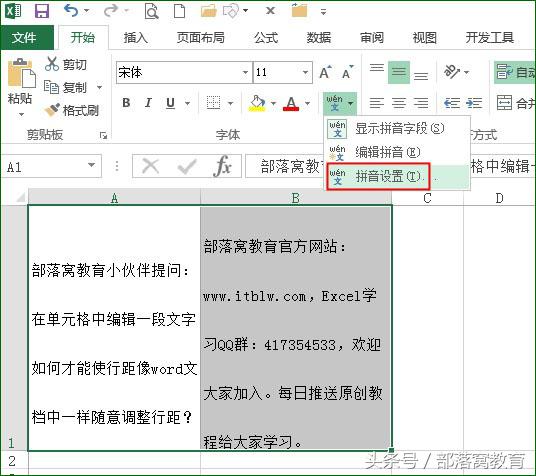This screenshot has width=536, height=476.
Task: Switch to the 插入 ribbon tab
Action: [x=136, y=37]
